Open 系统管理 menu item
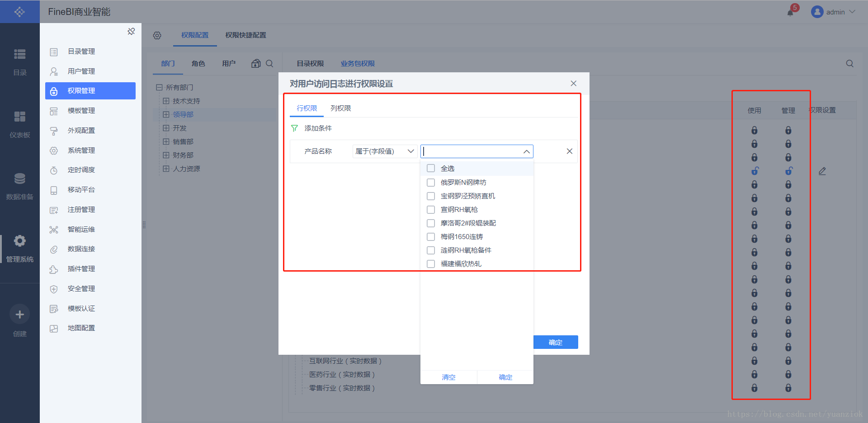This screenshot has height=423, width=868. 90,150
